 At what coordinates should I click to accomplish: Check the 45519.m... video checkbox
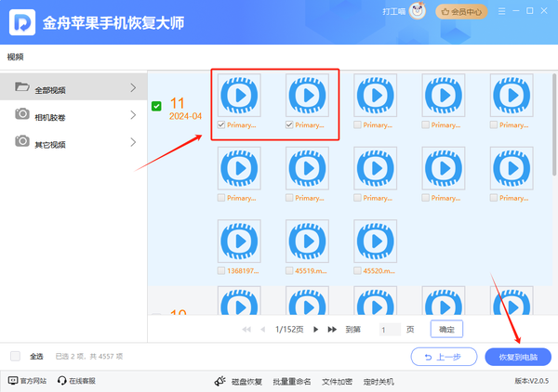coord(289,271)
